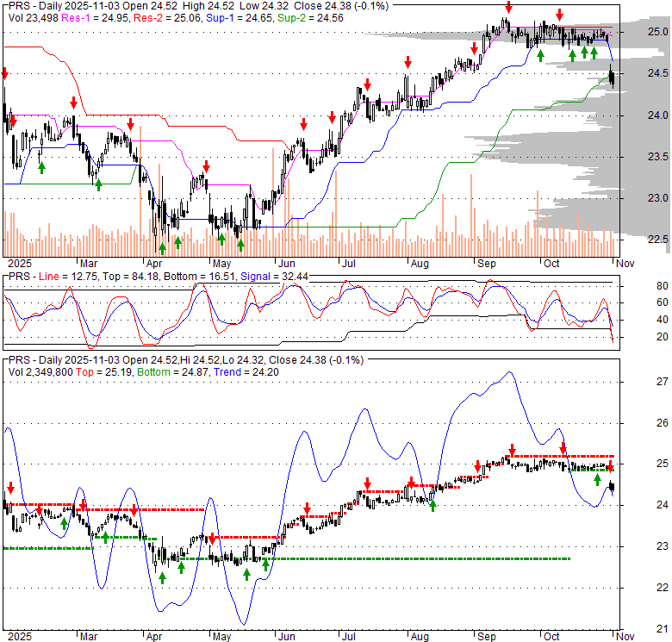Click Close 24.38 (-0.1%) in bottom chart header
Image resolution: width=672 pixels, height=642 pixels.
[316, 360]
